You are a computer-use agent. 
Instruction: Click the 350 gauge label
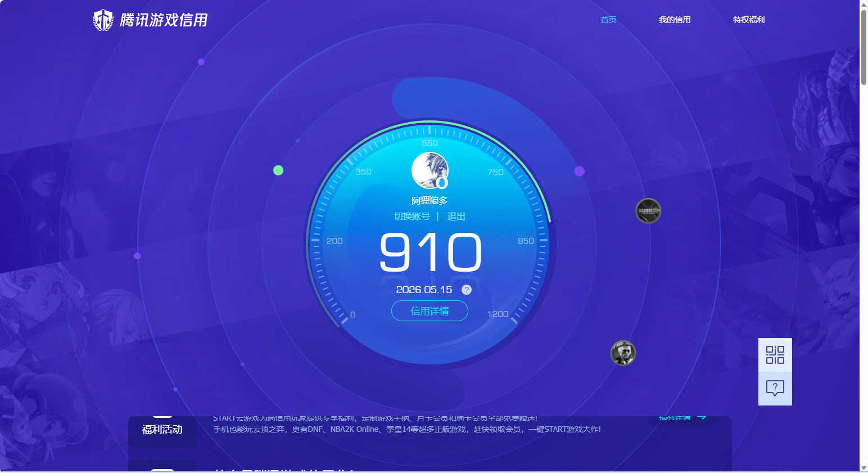point(363,172)
